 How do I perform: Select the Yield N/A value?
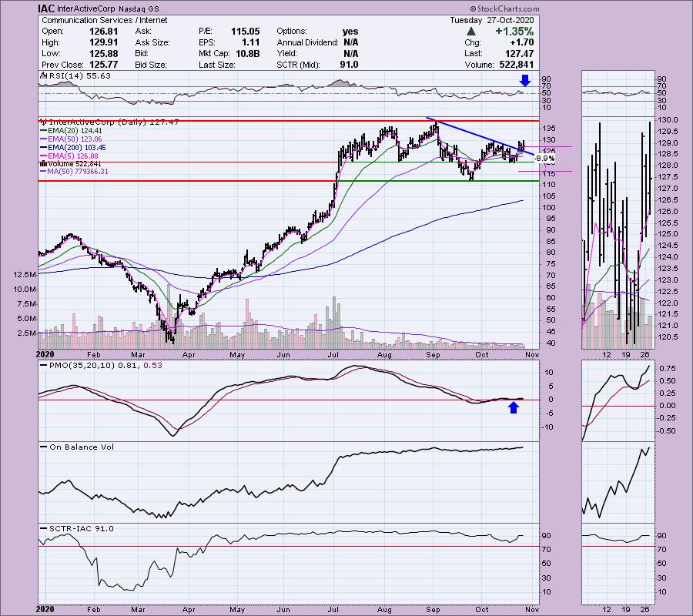351,53
